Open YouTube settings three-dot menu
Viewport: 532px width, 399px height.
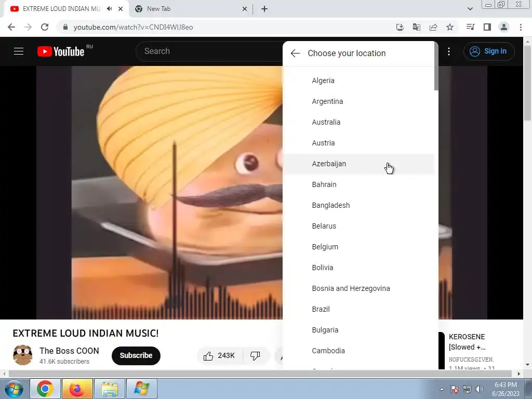(449, 51)
